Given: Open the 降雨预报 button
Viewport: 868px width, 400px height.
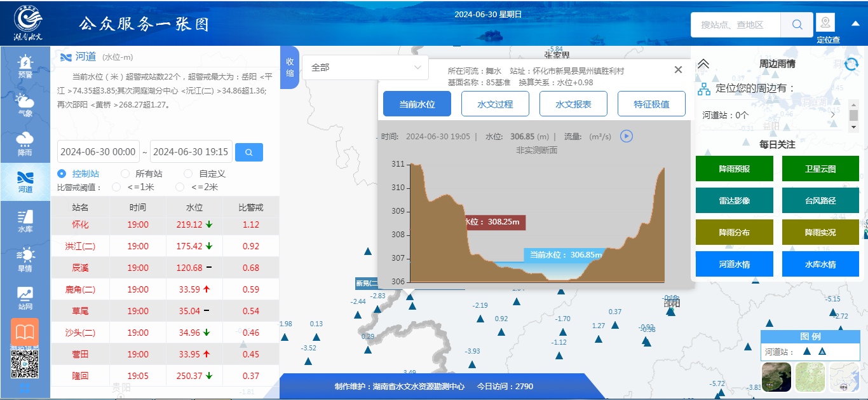Looking at the screenshot, I should (735, 169).
